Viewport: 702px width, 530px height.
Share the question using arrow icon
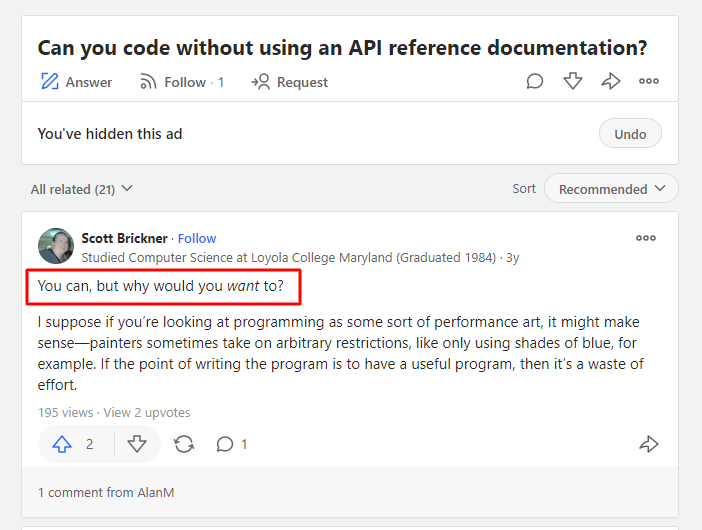(x=611, y=81)
